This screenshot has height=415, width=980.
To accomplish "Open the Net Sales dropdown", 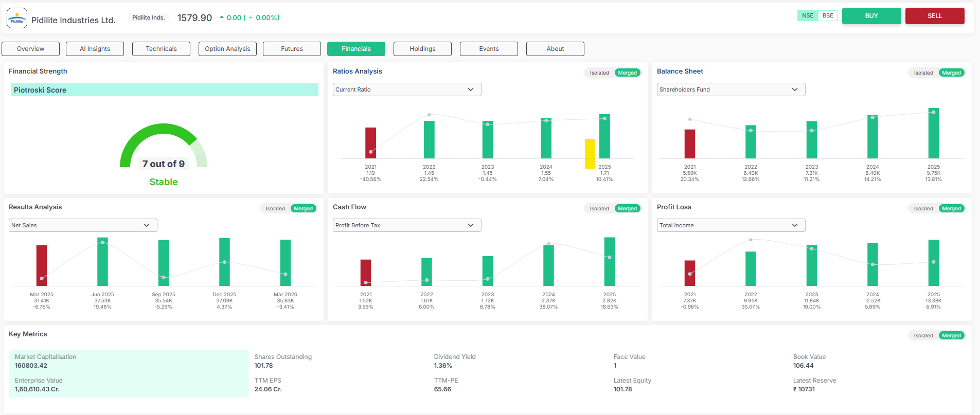I will [83, 225].
